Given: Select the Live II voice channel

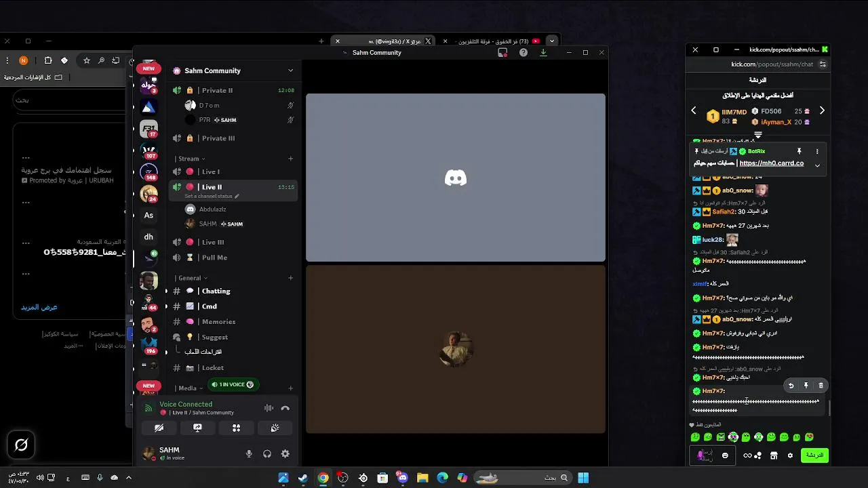Looking at the screenshot, I should [234, 187].
